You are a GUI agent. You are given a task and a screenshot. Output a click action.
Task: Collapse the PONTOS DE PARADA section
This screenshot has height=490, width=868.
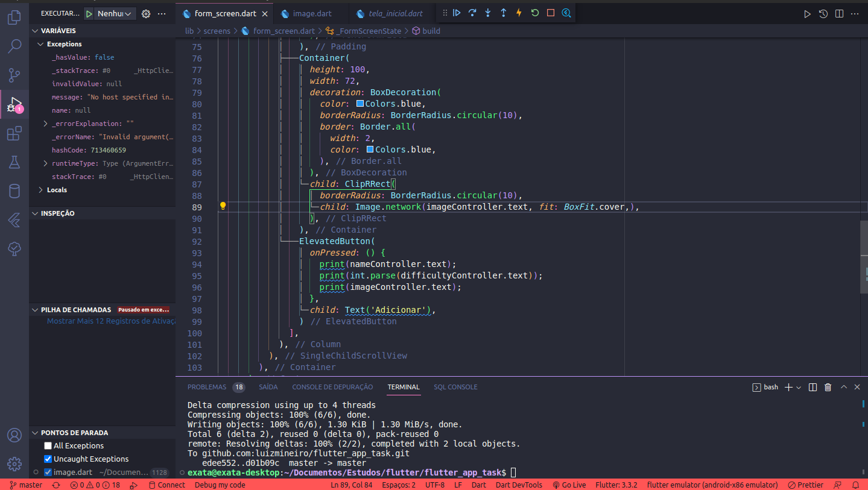pyautogui.click(x=34, y=433)
